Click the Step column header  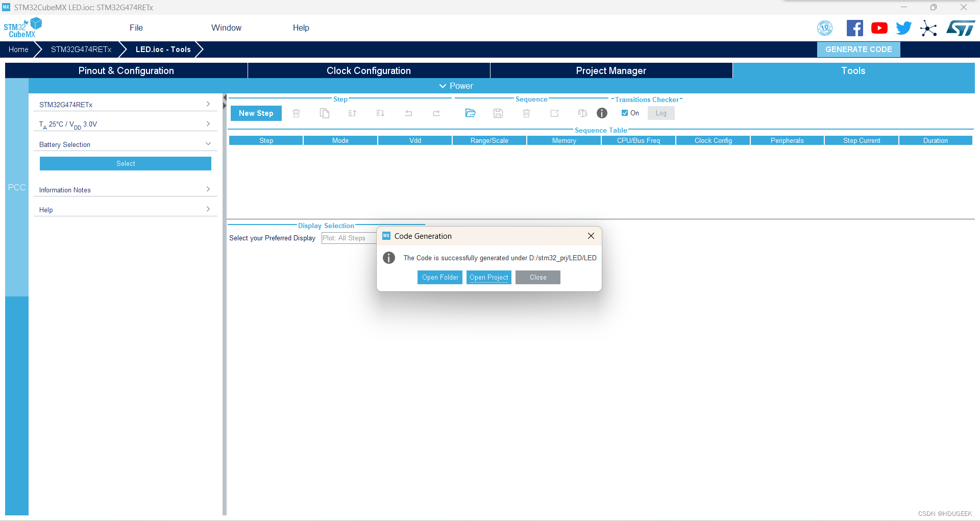pos(266,140)
